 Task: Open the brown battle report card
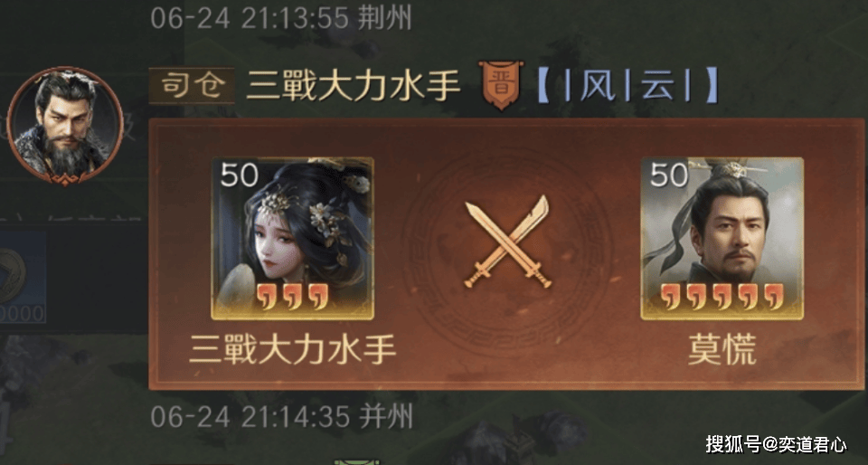click(x=506, y=253)
